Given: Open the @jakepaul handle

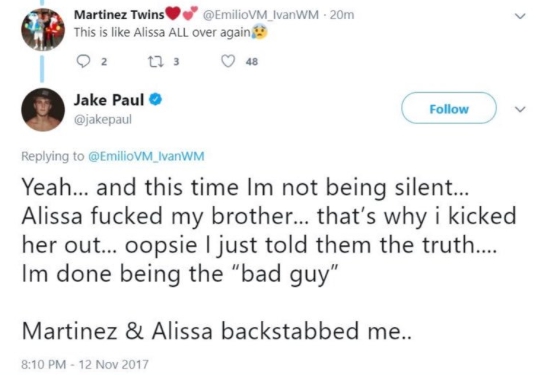Looking at the screenshot, I should 103,120.
